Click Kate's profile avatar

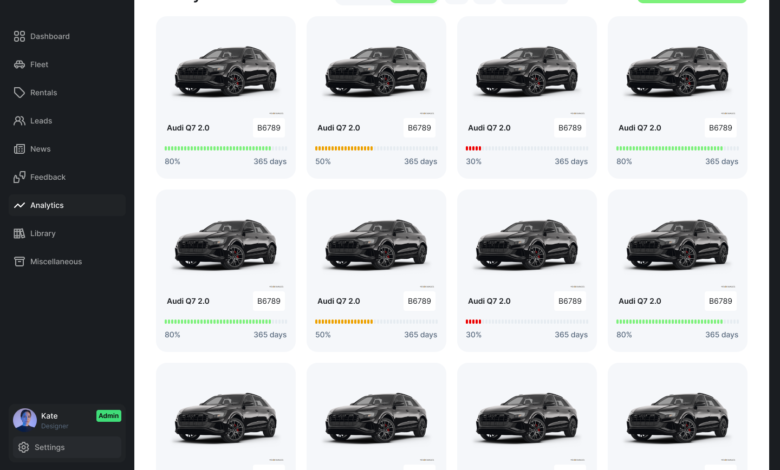pyautogui.click(x=25, y=420)
